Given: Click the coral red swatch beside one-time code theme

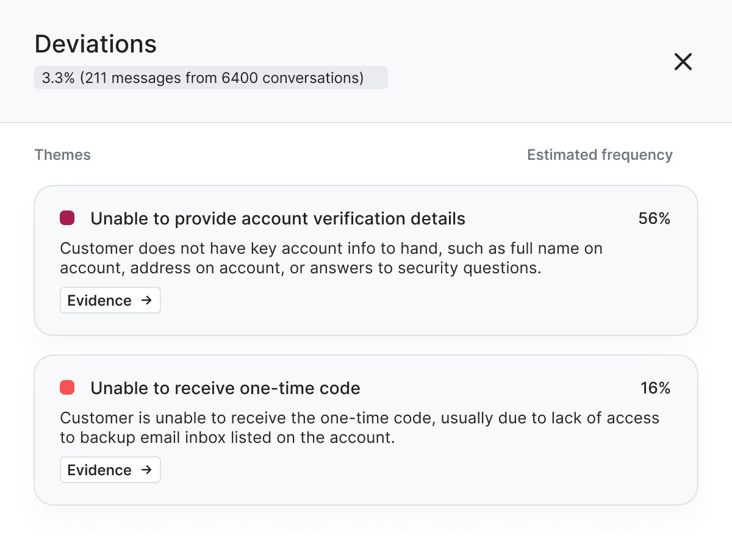Looking at the screenshot, I should tap(67, 387).
